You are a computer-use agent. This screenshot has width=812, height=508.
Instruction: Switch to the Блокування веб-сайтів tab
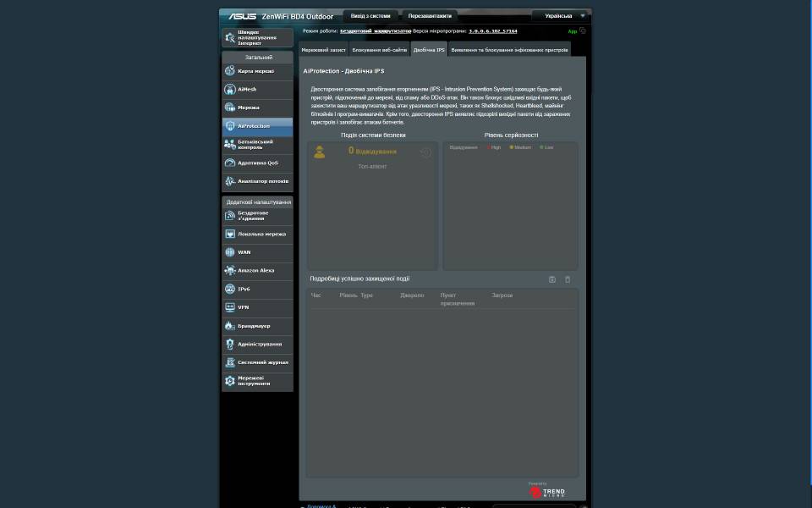[x=380, y=50]
